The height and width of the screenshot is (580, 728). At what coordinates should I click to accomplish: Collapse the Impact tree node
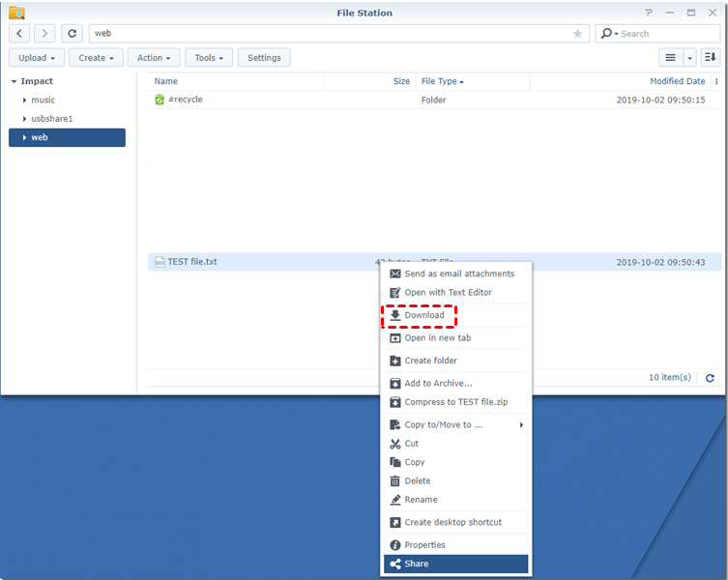[x=14, y=81]
